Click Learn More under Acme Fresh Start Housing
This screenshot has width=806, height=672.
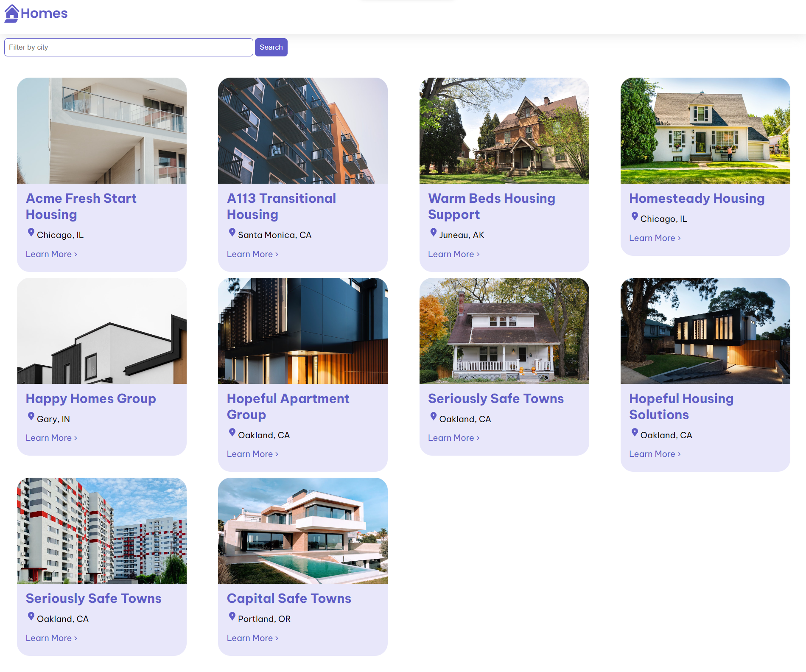(51, 254)
